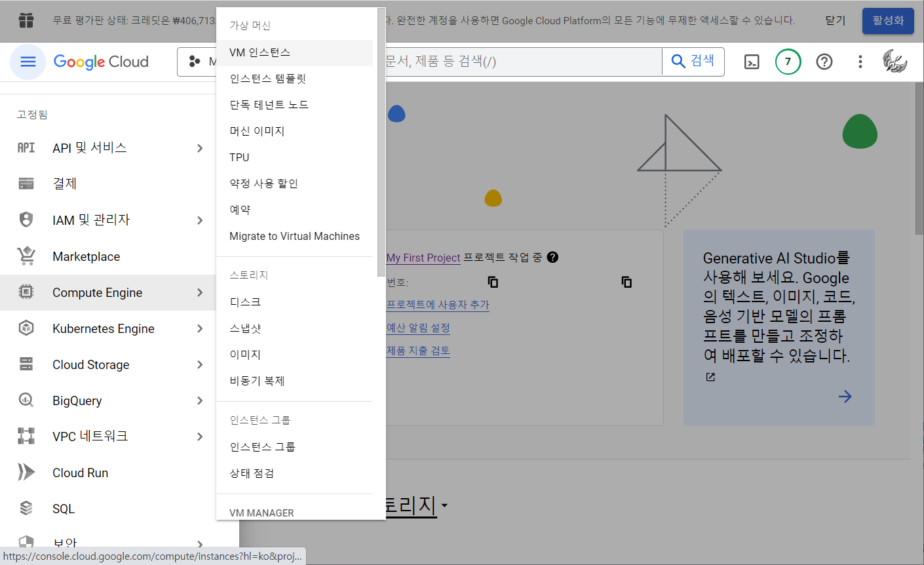Open Generative AI Studio external link icon
The height and width of the screenshot is (565, 924).
tap(710, 377)
